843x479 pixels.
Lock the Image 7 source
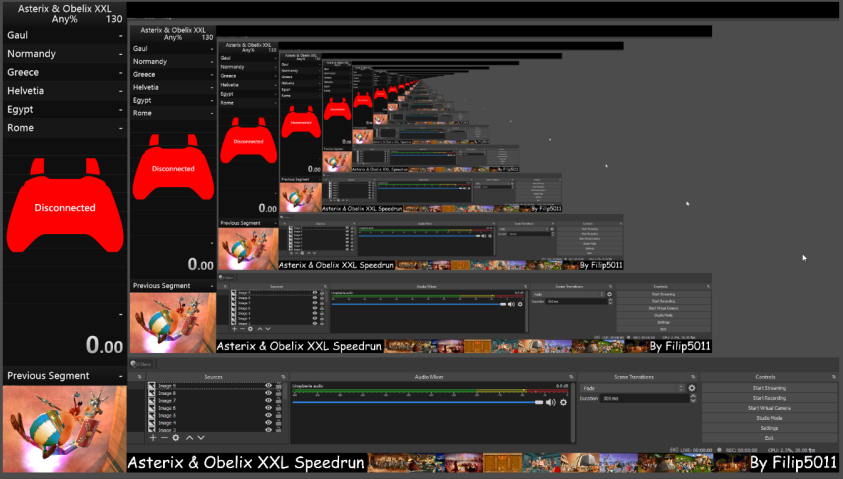coord(278,401)
